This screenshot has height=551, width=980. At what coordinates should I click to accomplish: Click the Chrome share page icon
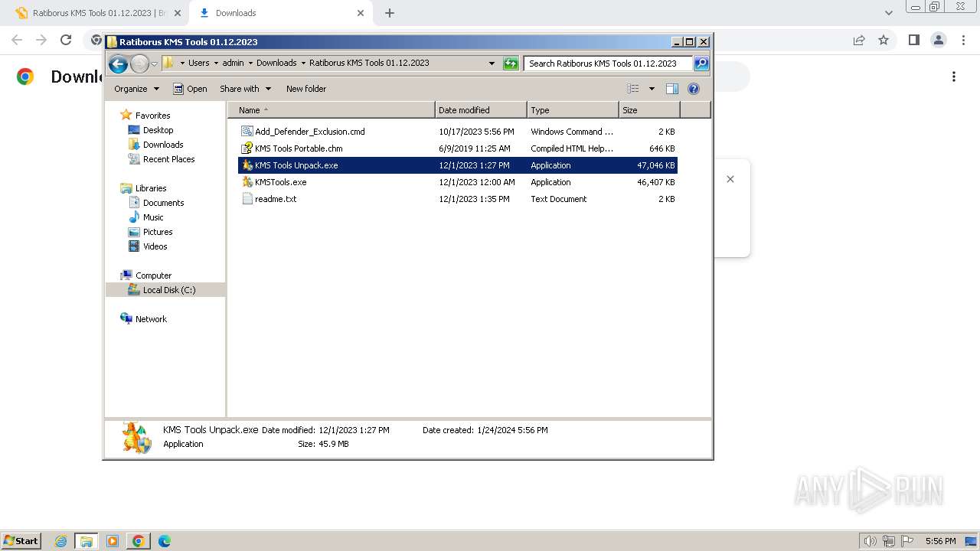859,40
